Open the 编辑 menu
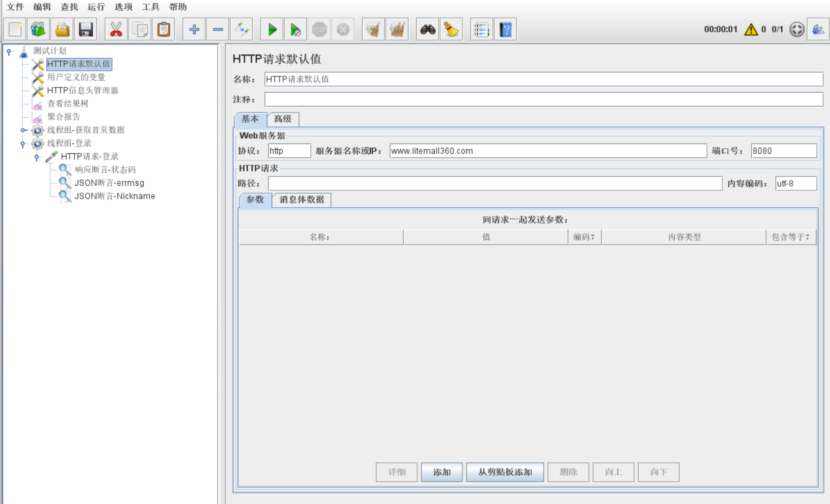Viewport: 830px width, 504px height. 42,7
